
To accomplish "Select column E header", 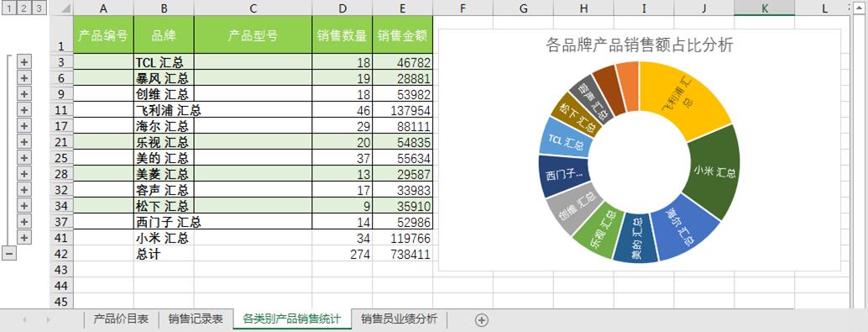I will pos(402,8).
